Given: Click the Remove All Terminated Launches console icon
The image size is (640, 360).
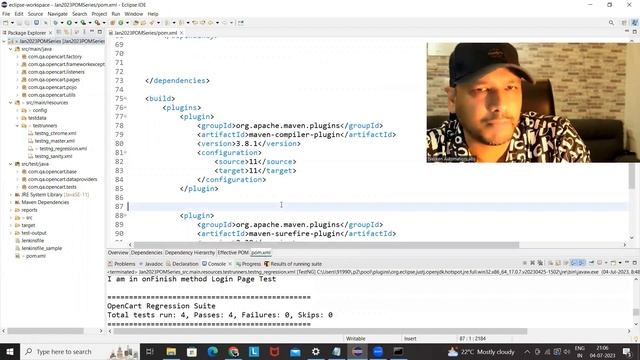Looking at the screenshot, I should click(540, 263).
